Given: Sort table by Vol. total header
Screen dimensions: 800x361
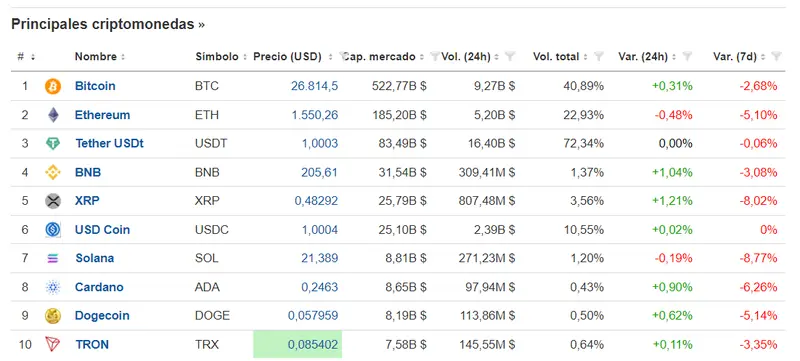Looking at the screenshot, I should pos(561,57).
